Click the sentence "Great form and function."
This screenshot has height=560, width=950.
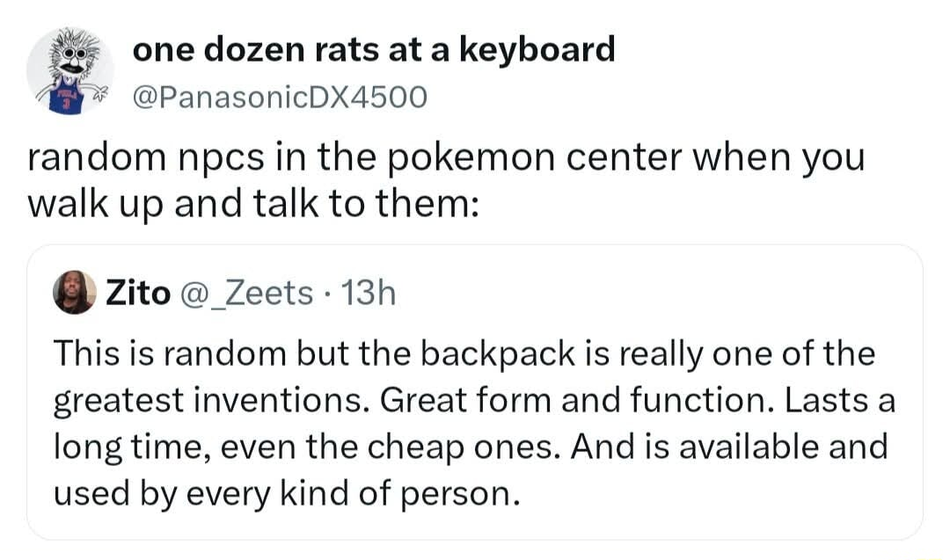[x=578, y=400]
